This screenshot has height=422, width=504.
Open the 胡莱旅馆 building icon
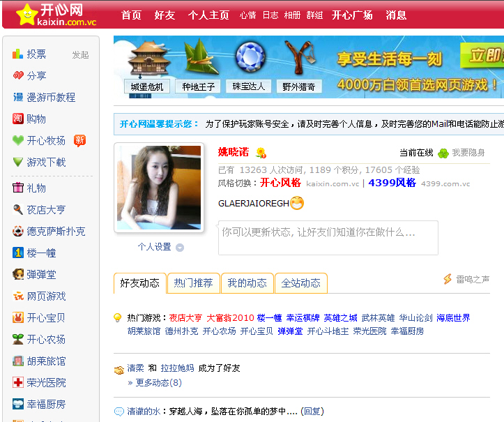coord(18,361)
